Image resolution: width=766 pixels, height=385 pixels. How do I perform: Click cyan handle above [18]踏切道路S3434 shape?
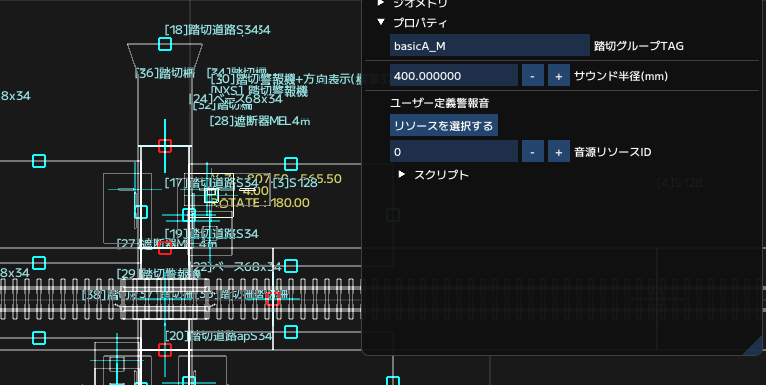click(x=165, y=44)
